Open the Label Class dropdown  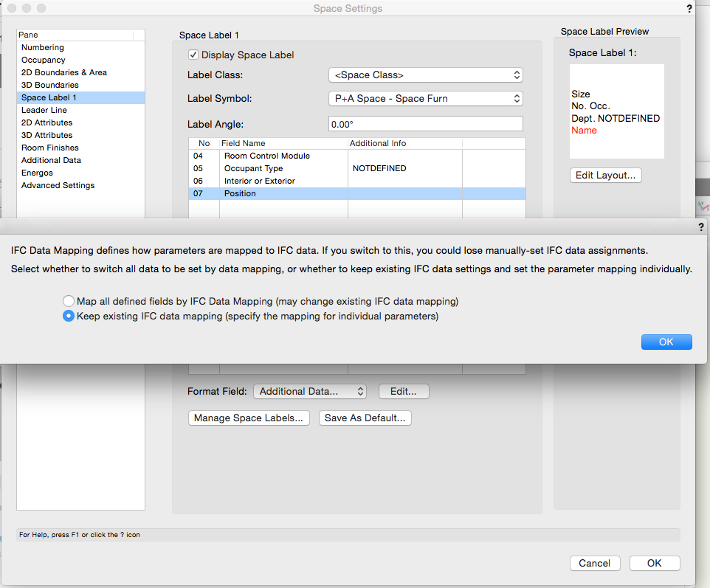pos(425,75)
